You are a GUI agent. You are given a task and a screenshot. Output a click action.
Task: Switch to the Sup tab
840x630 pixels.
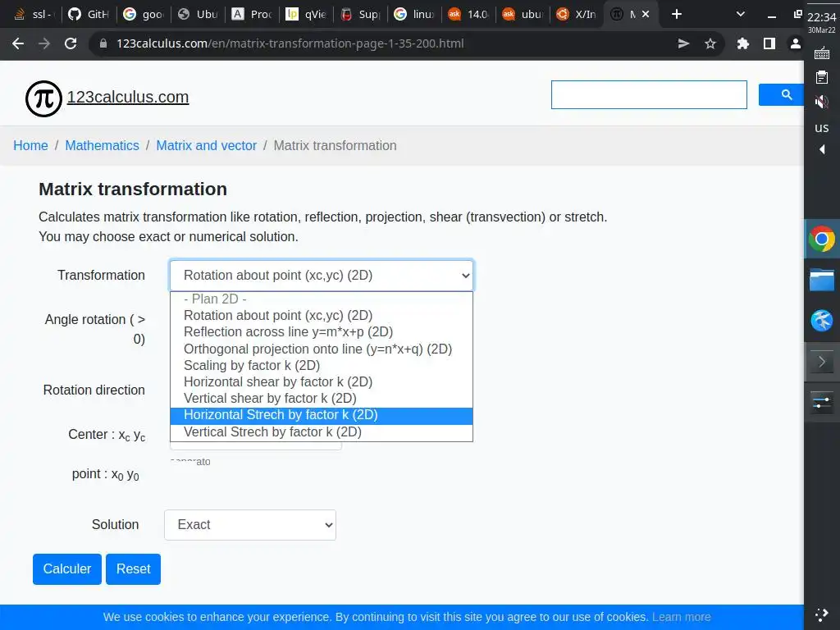pos(361,14)
